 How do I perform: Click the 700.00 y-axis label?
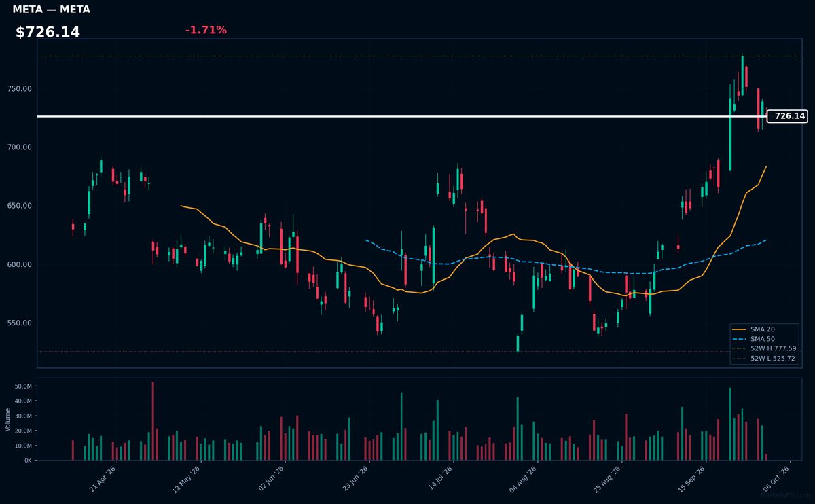tap(20, 147)
